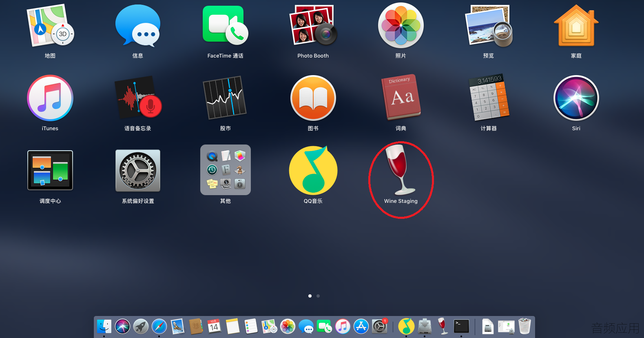Click the Siri icon in the Dock
The width and height of the screenshot is (644, 338).
[x=122, y=327]
